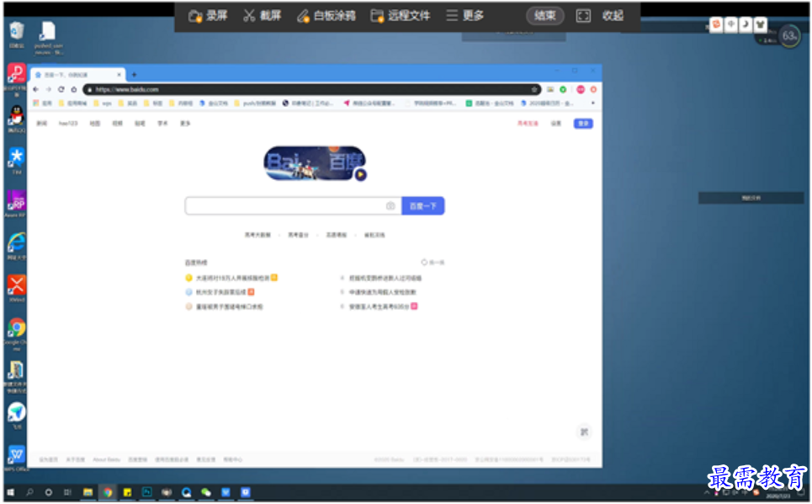Expand the bookmarks overflow arrow
812x504 pixels.
coord(593,103)
